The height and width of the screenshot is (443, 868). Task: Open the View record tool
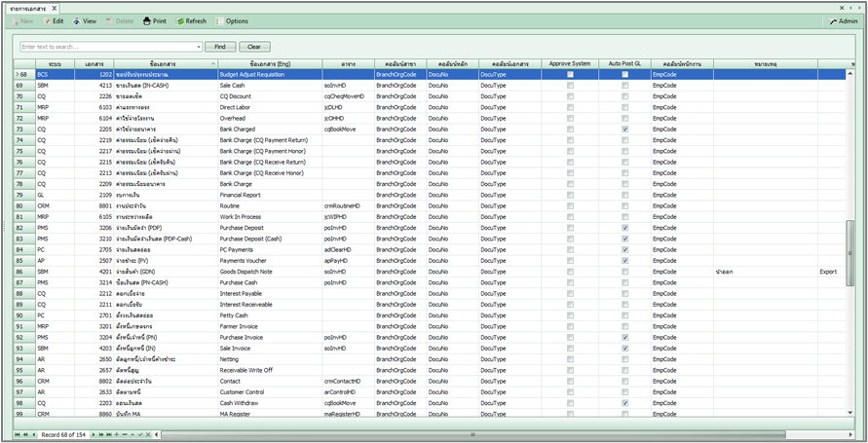point(85,20)
